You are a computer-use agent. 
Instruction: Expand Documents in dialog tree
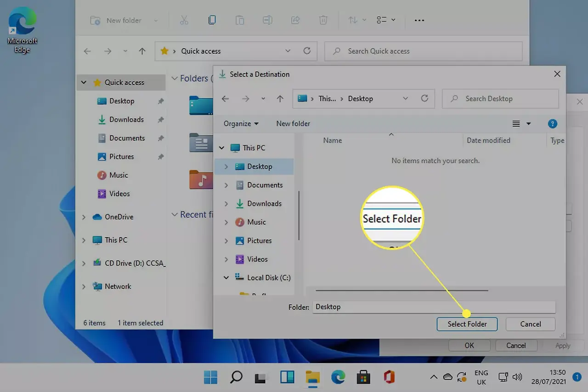coord(226,185)
